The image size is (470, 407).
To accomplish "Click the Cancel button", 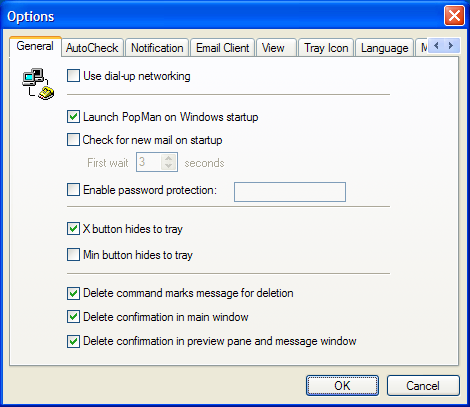I will click(x=423, y=386).
